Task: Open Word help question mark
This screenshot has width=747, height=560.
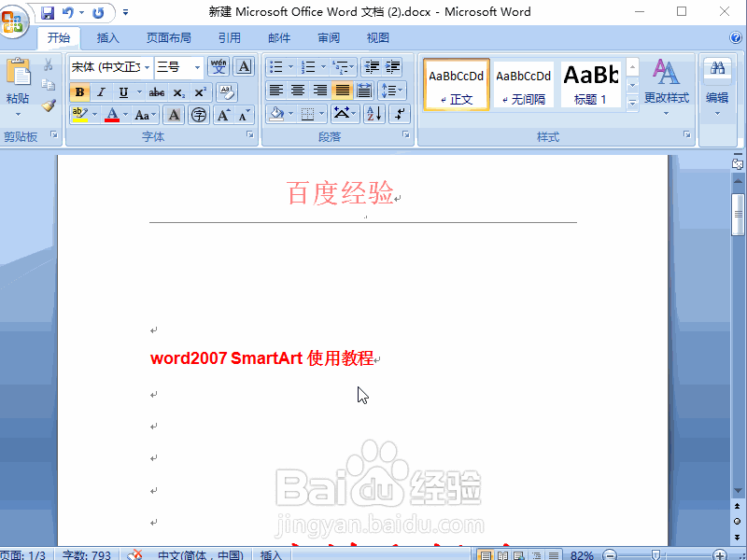Action: click(x=736, y=37)
